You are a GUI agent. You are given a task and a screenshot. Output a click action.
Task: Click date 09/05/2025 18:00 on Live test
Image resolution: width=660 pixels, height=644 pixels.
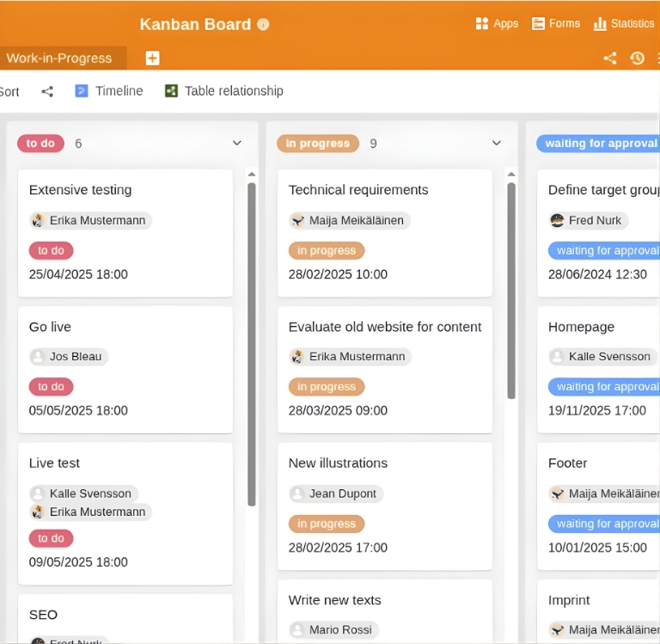[78, 562]
